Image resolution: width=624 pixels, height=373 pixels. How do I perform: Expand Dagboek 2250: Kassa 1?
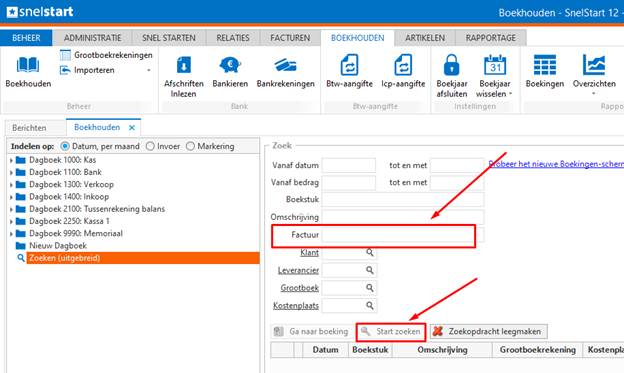coord(11,222)
